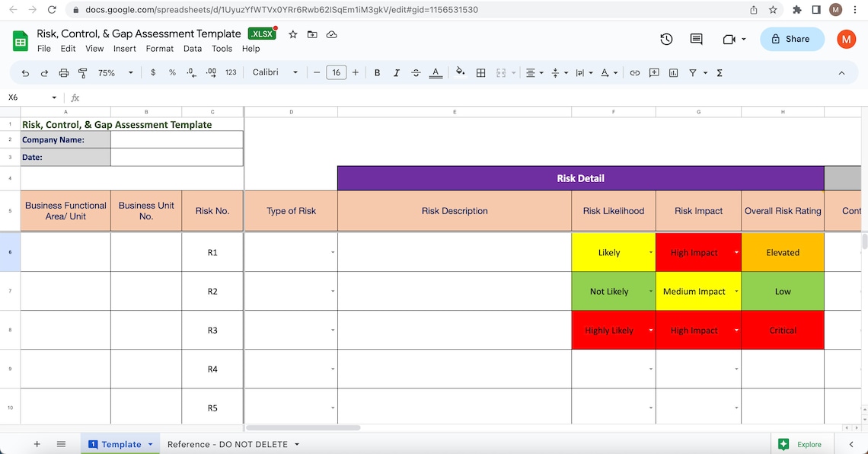
Task: Open the File menu
Action: [x=43, y=49]
